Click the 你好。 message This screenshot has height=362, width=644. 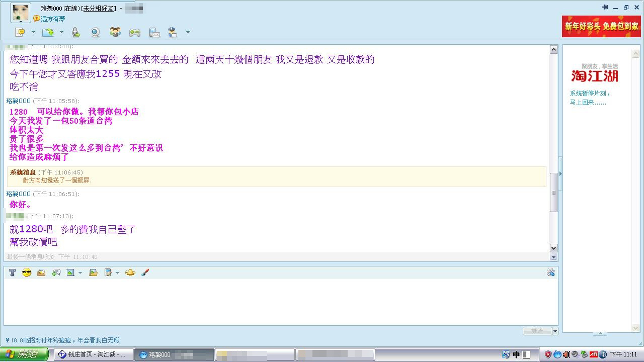point(21,205)
